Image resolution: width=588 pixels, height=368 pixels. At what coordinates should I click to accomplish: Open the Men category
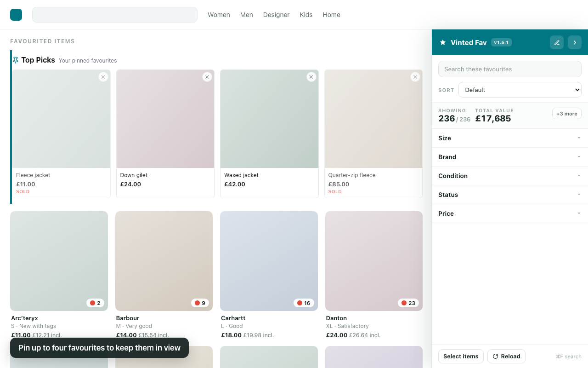[247, 15]
